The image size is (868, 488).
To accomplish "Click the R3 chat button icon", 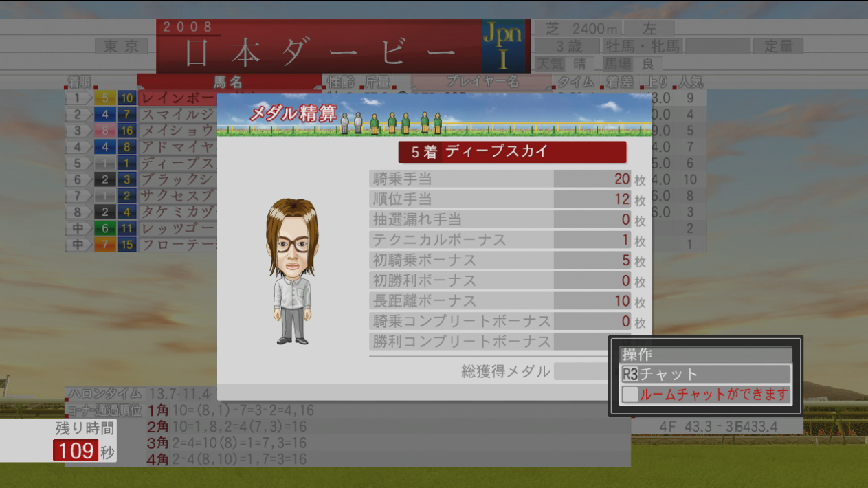I will (630, 374).
